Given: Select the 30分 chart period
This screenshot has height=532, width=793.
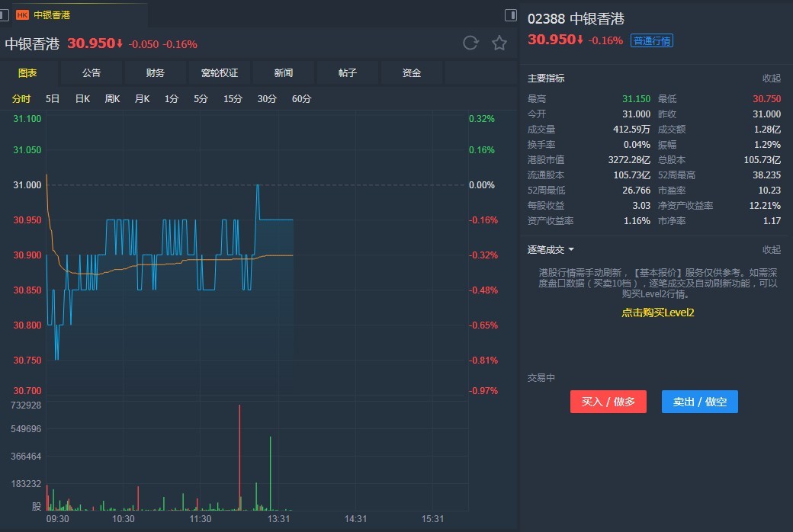Looking at the screenshot, I should pyautogui.click(x=267, y=98).
